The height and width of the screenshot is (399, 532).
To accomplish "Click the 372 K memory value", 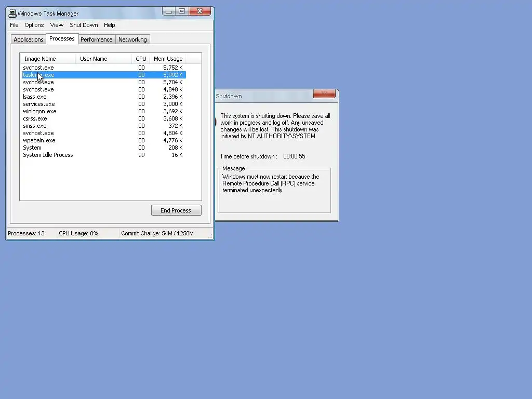I will tap(176, 126).
